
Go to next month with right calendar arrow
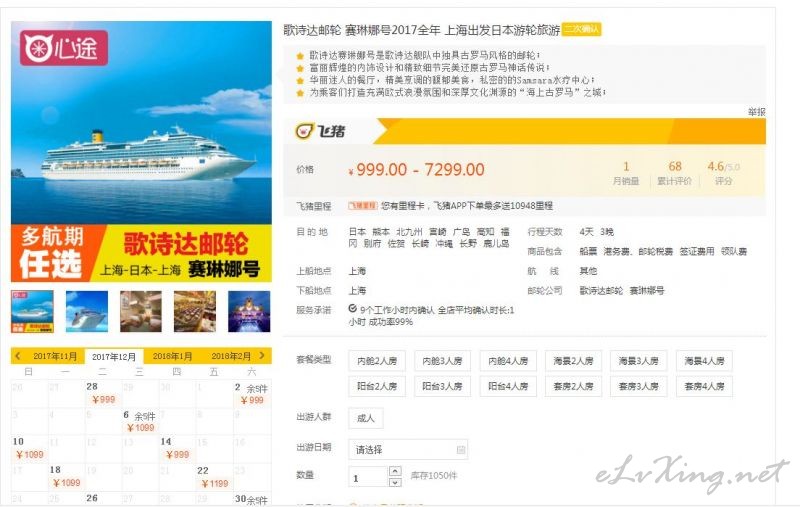point(262,356)
